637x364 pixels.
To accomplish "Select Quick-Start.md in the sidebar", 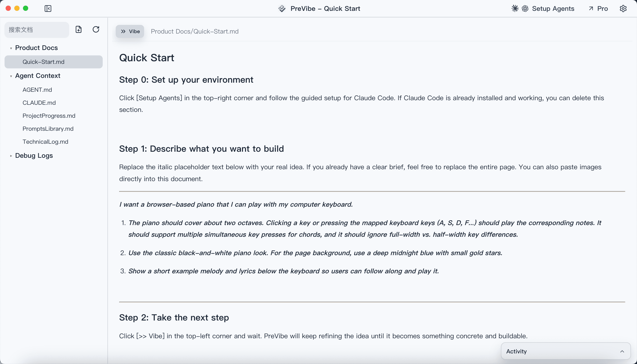I will pos(43,62).
